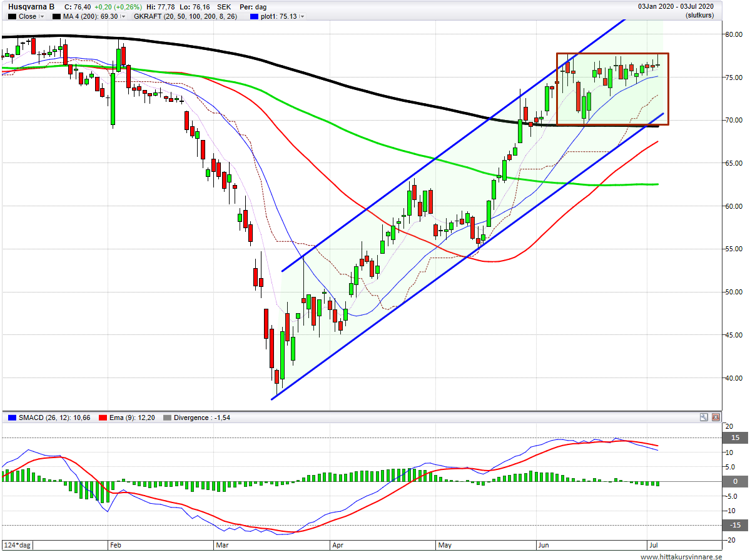Click the black Close color swatch
This screenshot has width=750, height=560.
click(x=12, y=16)
